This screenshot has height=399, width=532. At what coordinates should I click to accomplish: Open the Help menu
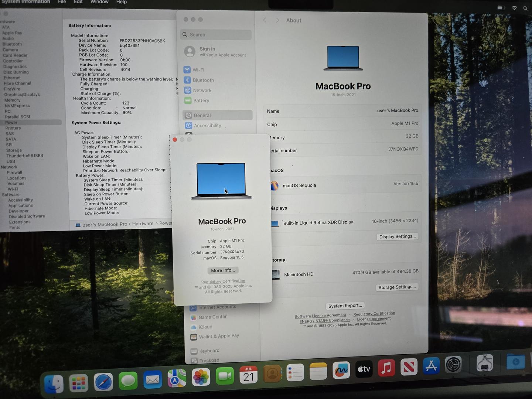[x=122, y=2]
